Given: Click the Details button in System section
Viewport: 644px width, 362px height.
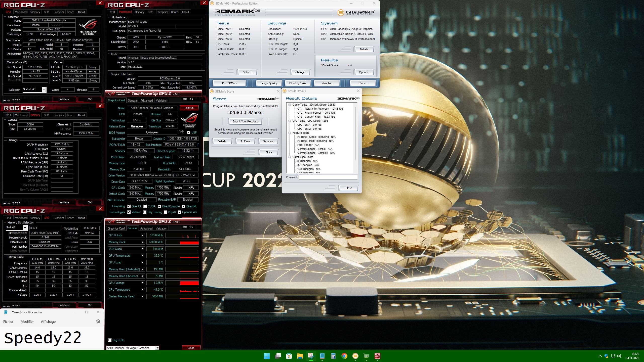Looking at the screenshot, I should tap(365, 49).
